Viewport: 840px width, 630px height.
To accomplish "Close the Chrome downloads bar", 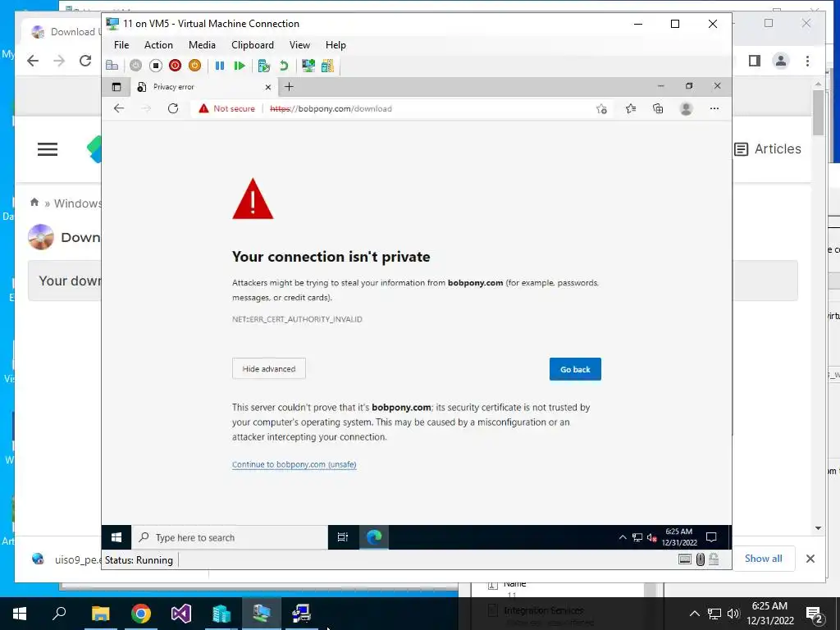I will tap(810, 559).
